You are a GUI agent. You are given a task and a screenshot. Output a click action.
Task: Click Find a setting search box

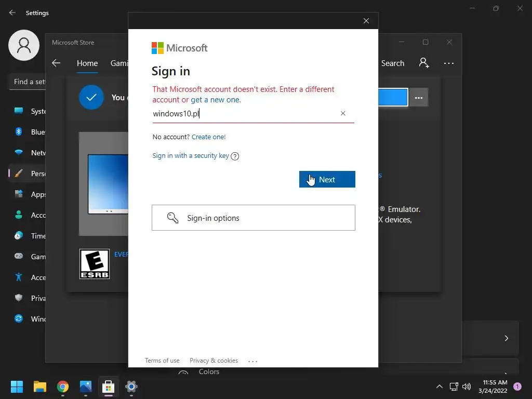tap(28, 82)
